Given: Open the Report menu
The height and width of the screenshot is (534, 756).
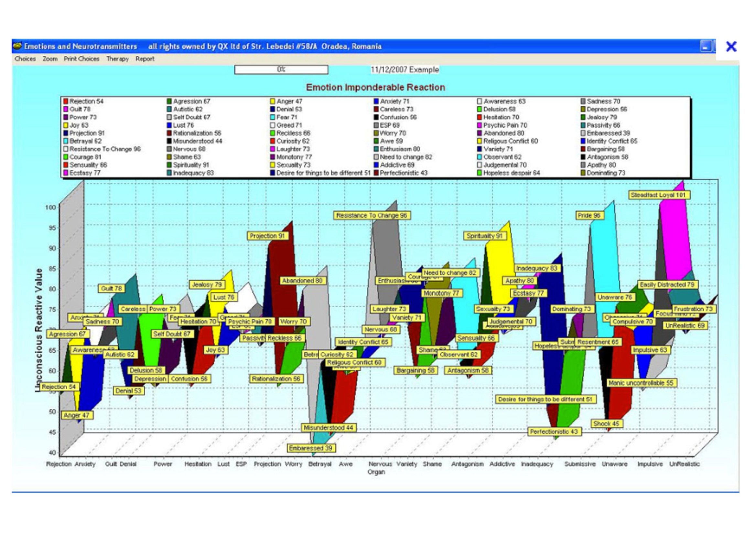Looking at the screenshot, I should (x=145, y=59).
